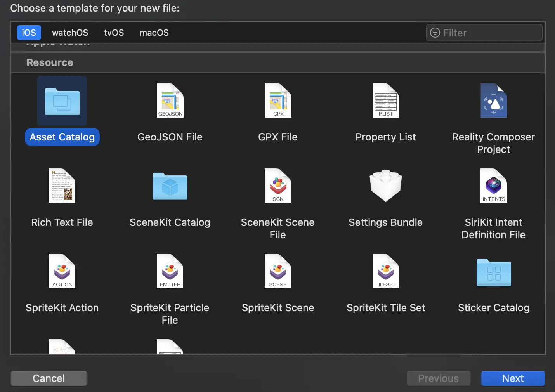555x392 pixels.
Task: Choose the SpriteKit Tile Set TILESET icon
Action: [x=386, y=271]
